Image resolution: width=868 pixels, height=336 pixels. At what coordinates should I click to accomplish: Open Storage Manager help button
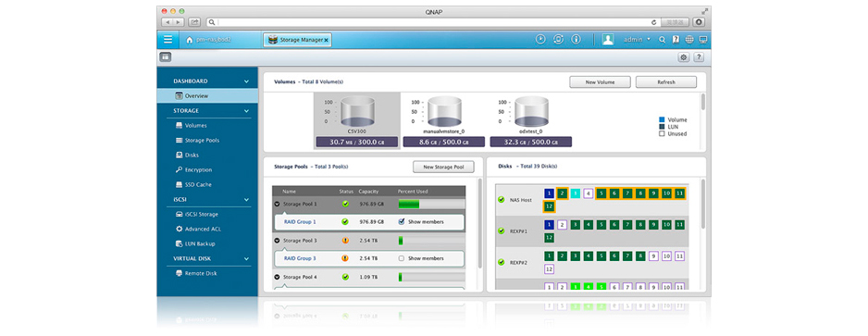click(699, 57)
